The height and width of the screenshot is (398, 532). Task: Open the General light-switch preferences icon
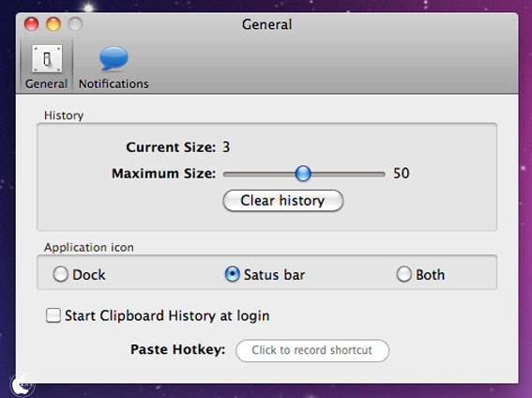47,59
